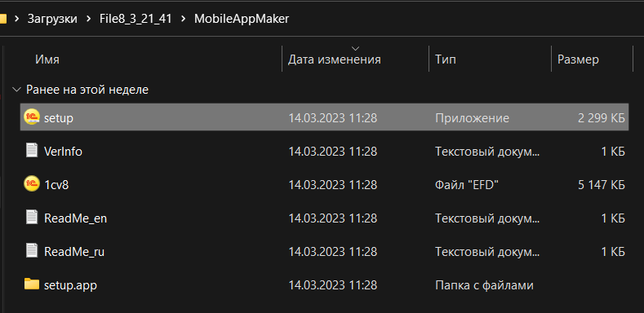This screenshot has height=313, width=644.
Task: Select MobileAppMaker breadcrumb segment
Action: [242, 19]
